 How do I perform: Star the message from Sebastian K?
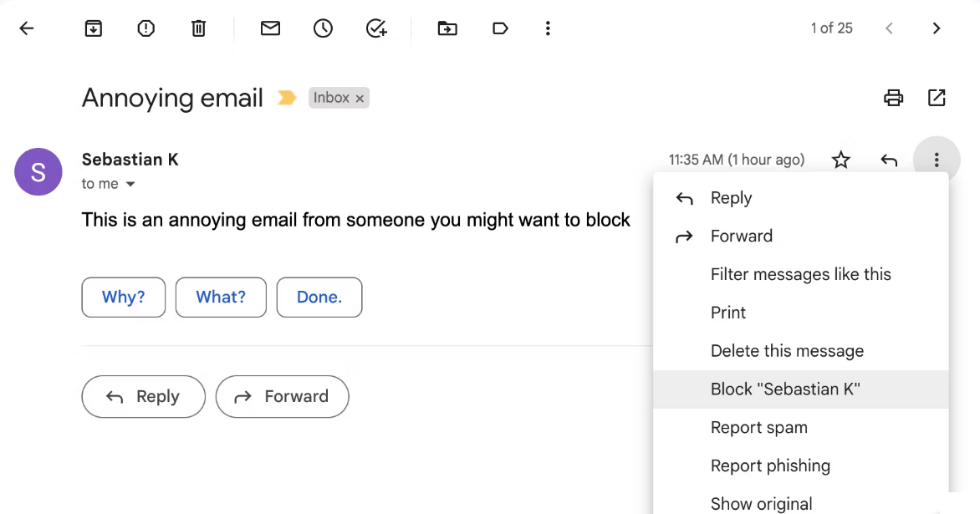pyautogui.click(x=841, y=160)
